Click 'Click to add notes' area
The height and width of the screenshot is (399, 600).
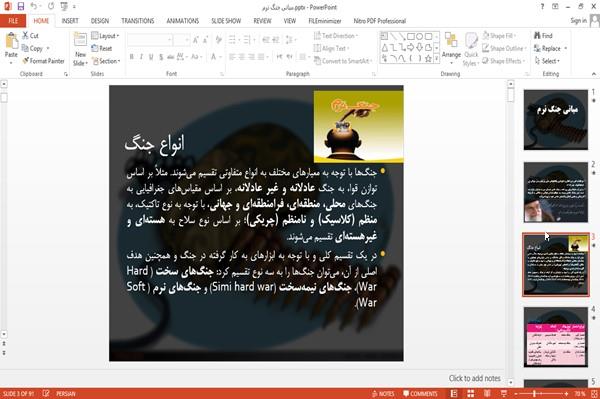[474, 378]
